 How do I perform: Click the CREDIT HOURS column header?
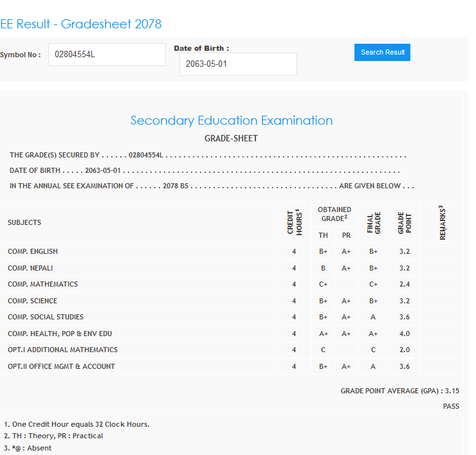[x=294, y=222]
